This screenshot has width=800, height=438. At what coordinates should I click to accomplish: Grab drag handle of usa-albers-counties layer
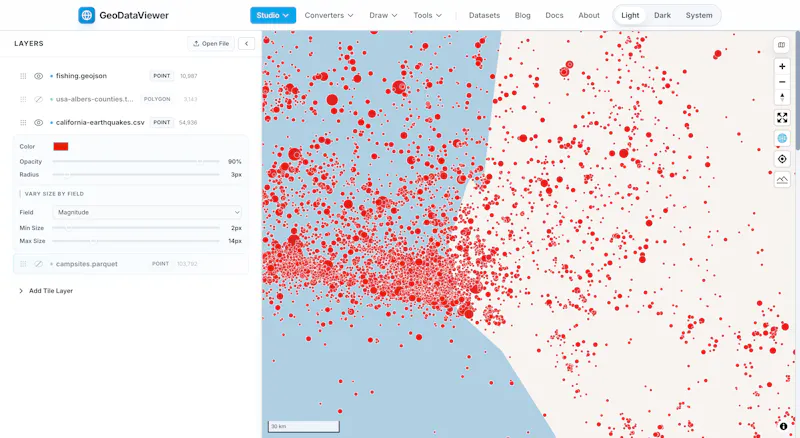pos(23,99)
